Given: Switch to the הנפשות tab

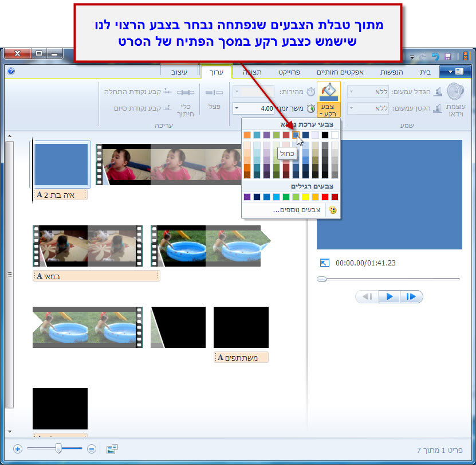Looking at the screenshot, I should click(x=392, y=72).
